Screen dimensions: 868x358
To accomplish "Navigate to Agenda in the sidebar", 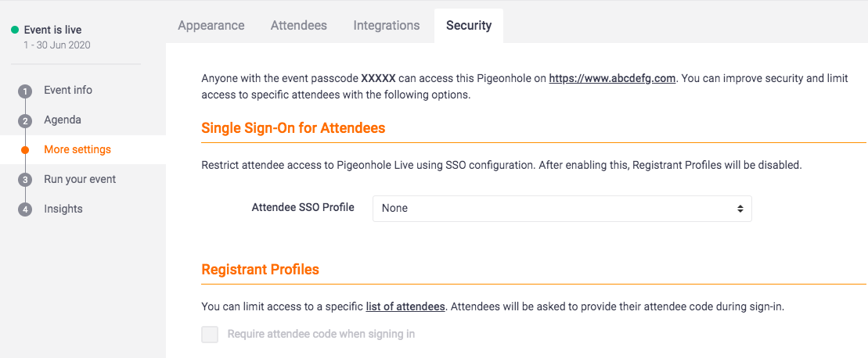I will [x=63, y=120].
